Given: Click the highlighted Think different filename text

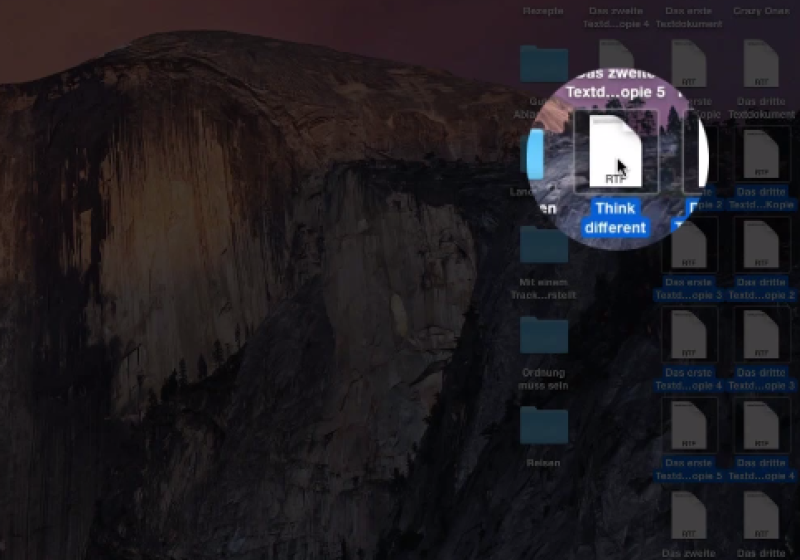Looking at the screenshot, I should [615, 218].
